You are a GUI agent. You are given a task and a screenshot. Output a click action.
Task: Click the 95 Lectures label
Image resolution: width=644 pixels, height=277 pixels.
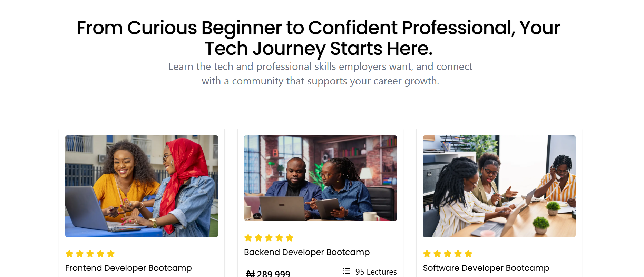[376, 272]
